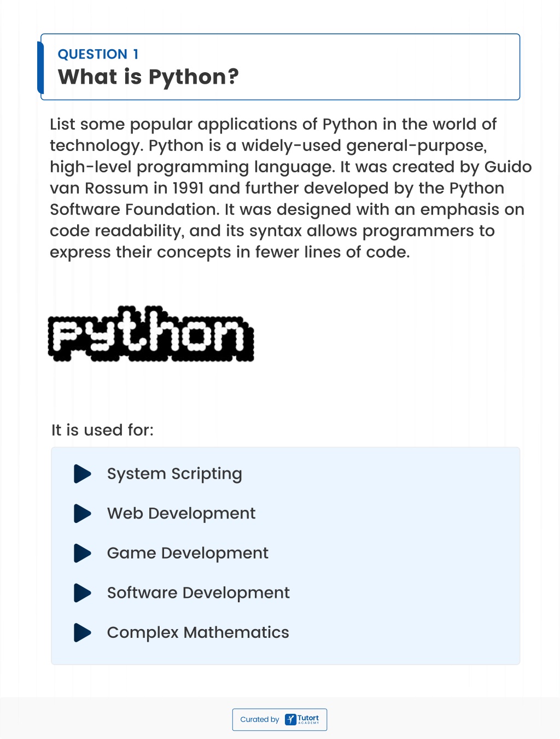Click the arrow bullet beside Web Development

pos(83,514)
